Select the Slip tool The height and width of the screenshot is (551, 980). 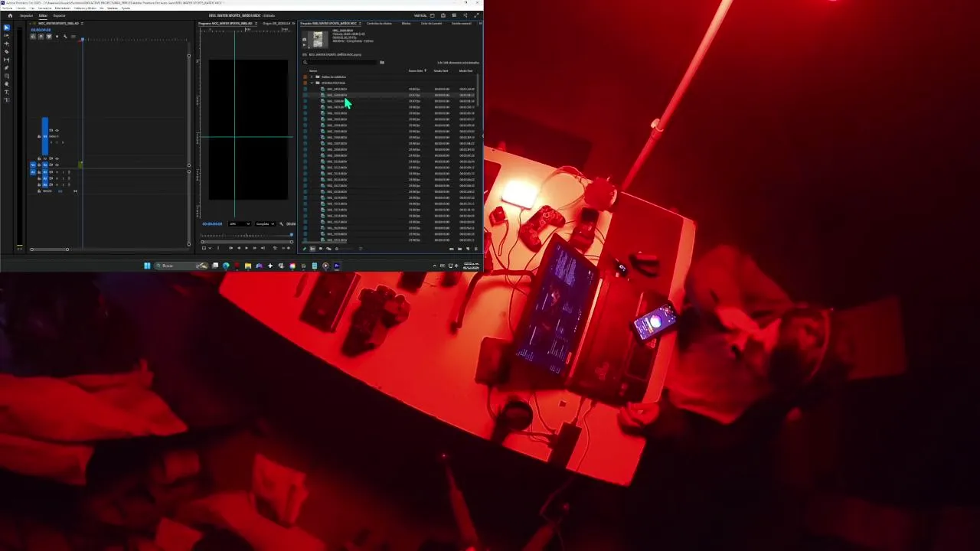click(x=7, y=60)
